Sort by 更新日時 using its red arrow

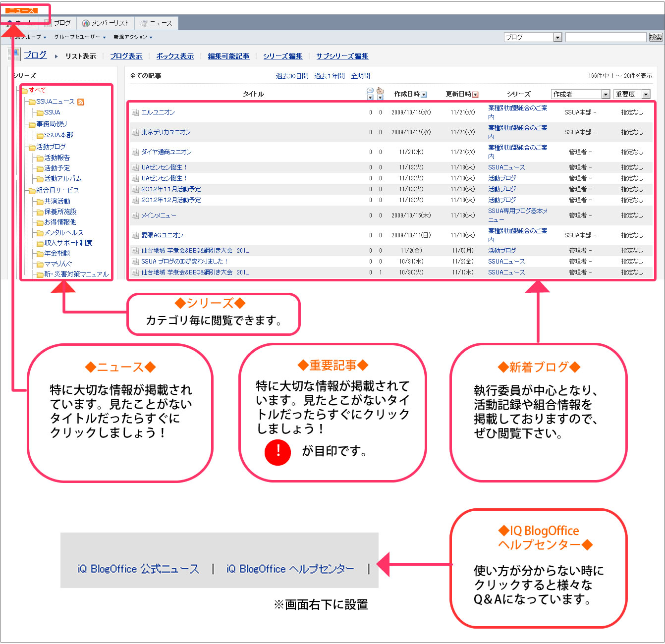[x=475, y=95]
